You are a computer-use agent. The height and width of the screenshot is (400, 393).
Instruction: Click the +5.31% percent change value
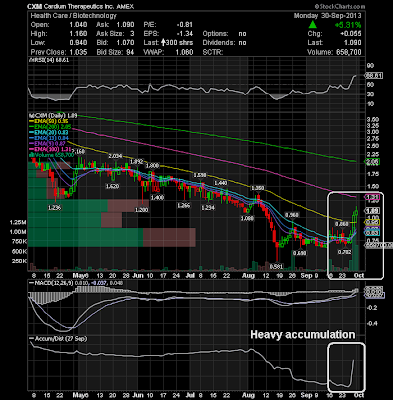[x=348, y=25]
